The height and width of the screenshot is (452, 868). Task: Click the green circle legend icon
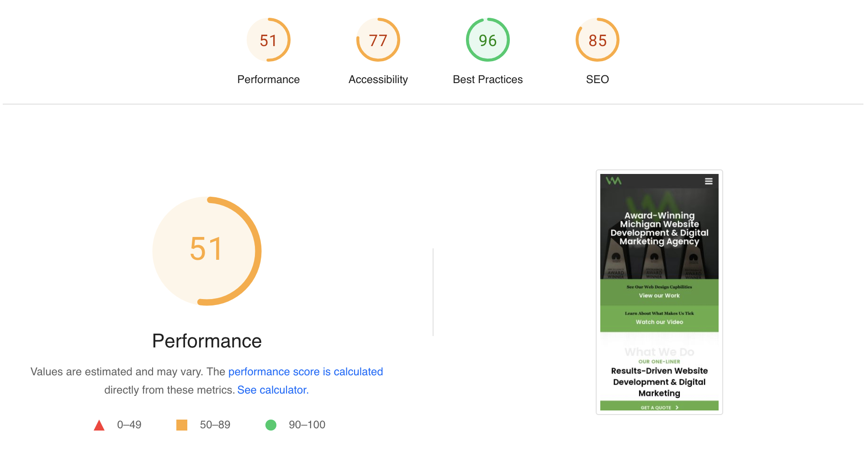click(271, 425)
